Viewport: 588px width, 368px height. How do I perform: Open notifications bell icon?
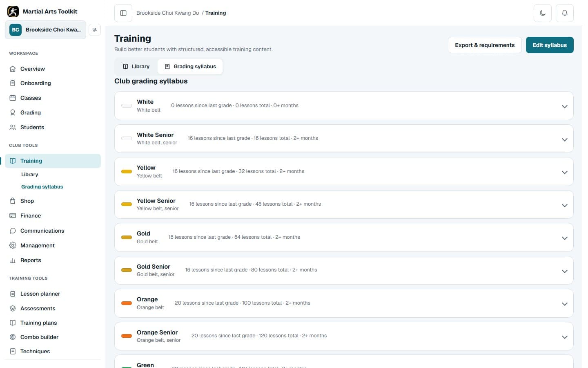(x=565, y=13)
